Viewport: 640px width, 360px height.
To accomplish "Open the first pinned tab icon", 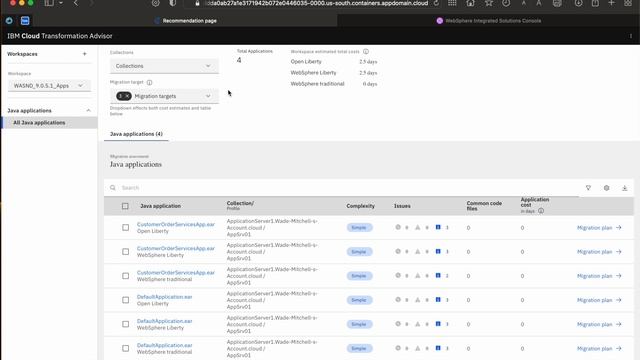I will (x=9, y=20).
